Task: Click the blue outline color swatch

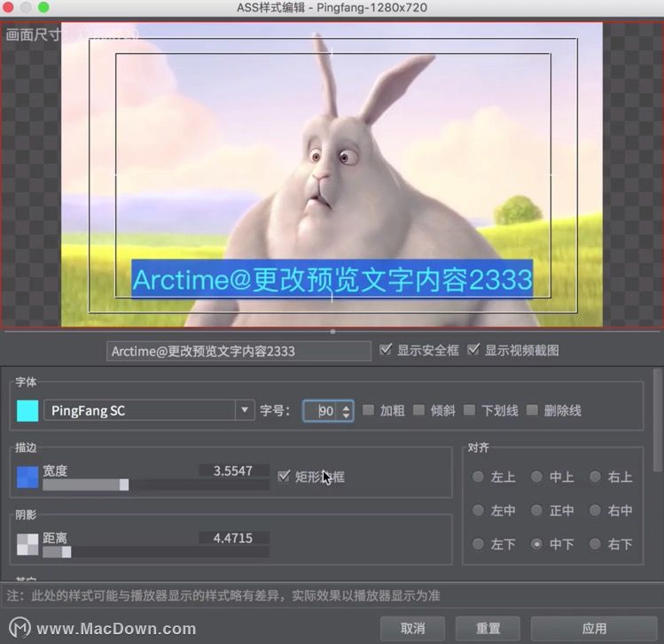Action: coord(27,477)
